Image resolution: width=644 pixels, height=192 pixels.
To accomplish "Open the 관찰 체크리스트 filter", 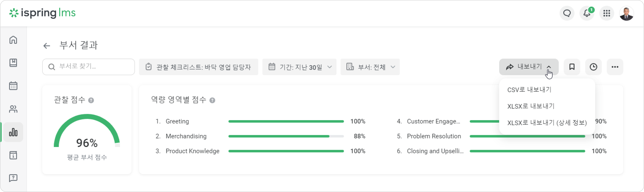I will point(198,67).
